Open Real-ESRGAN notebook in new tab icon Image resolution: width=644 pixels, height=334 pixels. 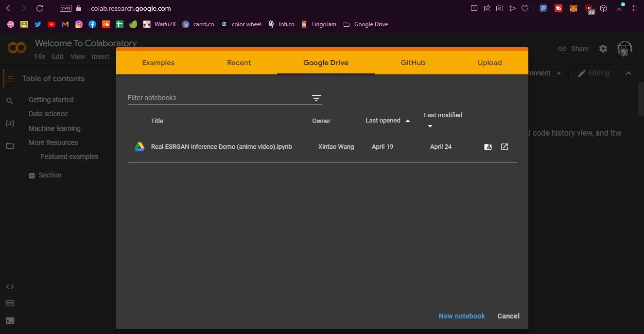[x=505, y=147]
